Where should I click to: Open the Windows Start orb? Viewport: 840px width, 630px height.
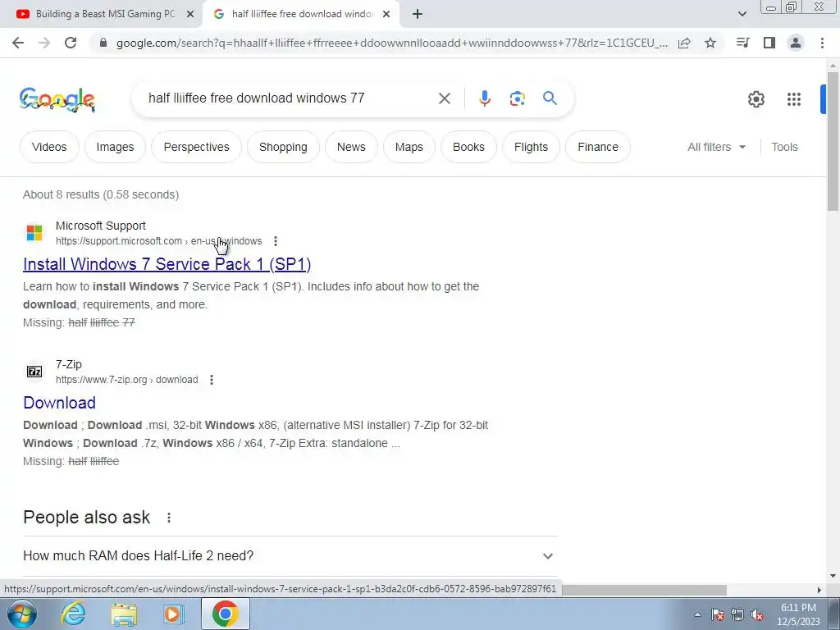[x=22, y=614]
